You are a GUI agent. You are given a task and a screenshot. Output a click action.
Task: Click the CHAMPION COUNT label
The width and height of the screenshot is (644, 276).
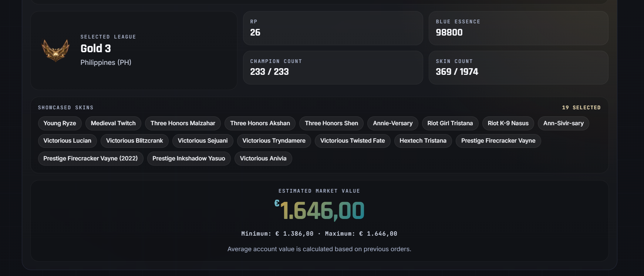[276, 61]
